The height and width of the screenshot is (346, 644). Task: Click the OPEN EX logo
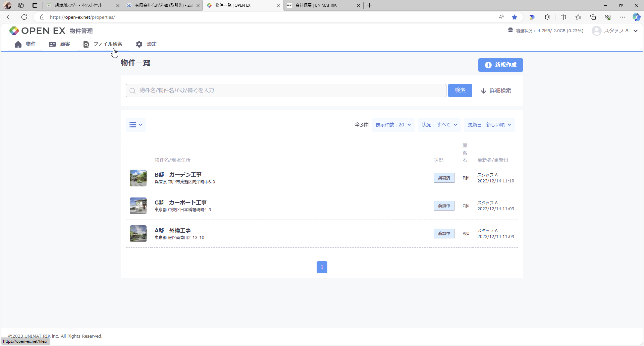coord(37,31)
